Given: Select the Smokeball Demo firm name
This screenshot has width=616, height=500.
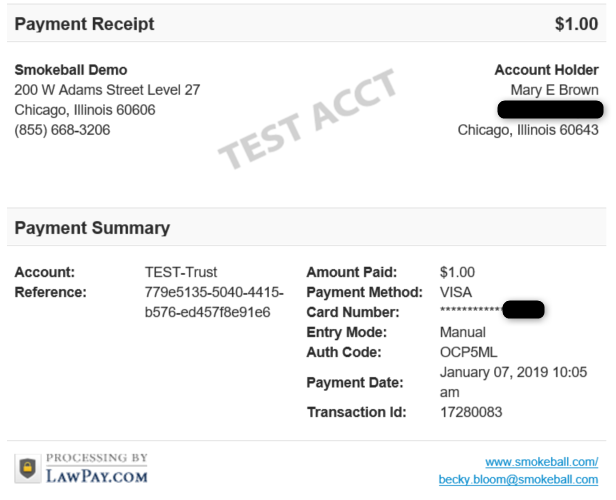Looking at the screenshot, I should [71, 70].
